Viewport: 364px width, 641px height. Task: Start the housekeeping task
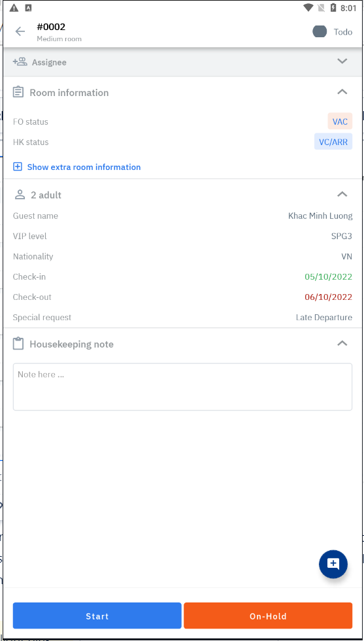(x=97, y=616)
